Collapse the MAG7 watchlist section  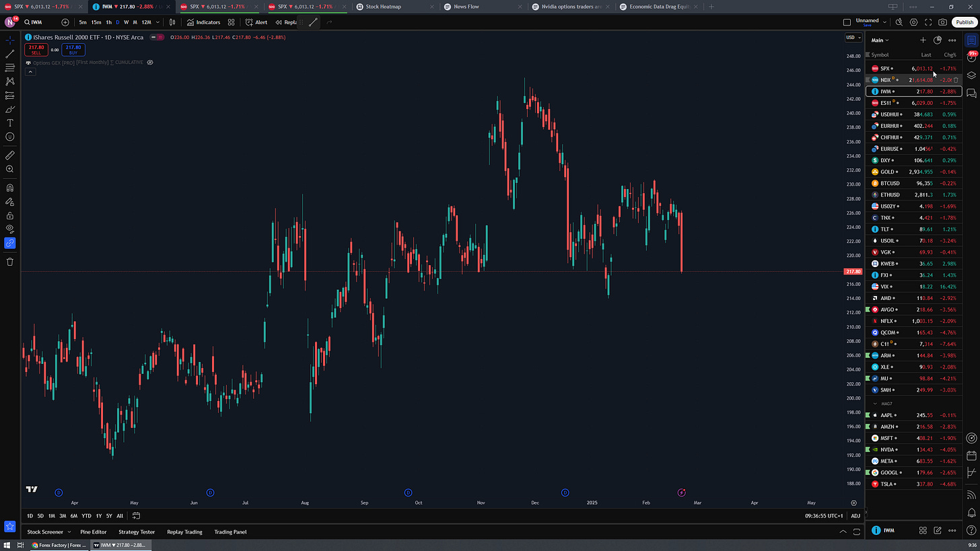coord(875,404)
